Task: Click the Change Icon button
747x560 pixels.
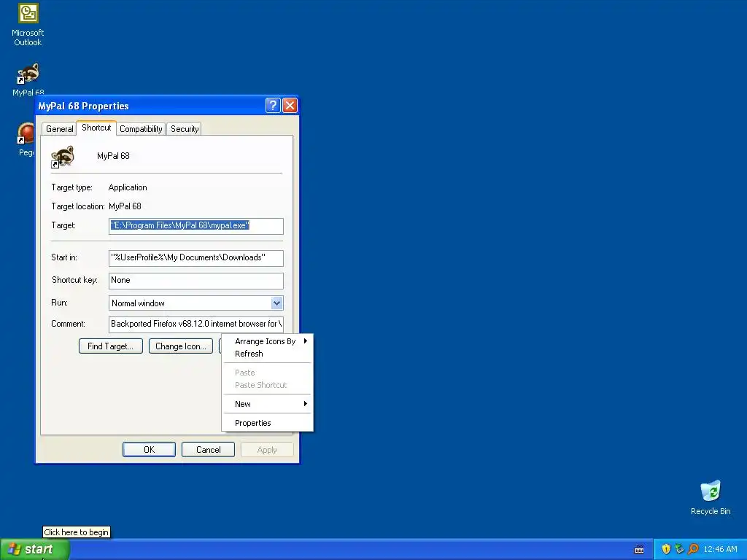Action: (181, 346)
